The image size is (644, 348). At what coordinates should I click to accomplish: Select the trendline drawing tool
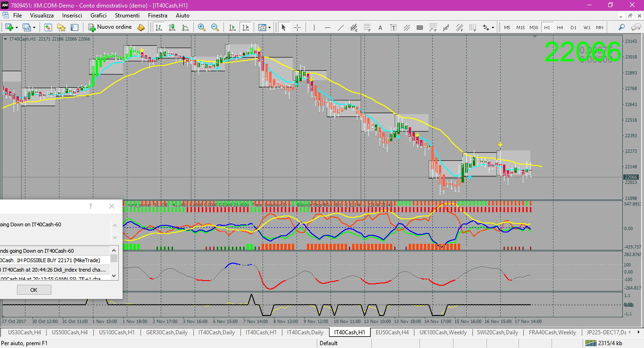pos(340,27)
